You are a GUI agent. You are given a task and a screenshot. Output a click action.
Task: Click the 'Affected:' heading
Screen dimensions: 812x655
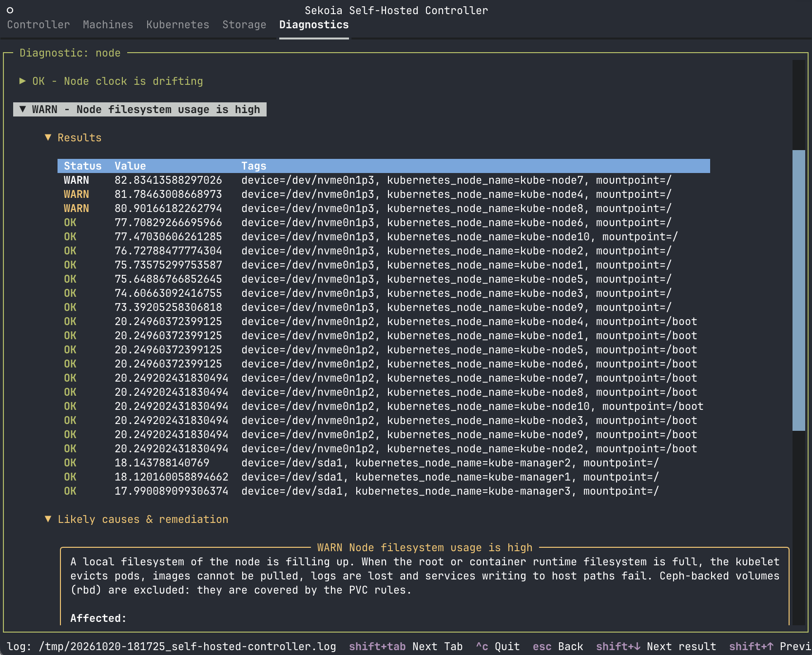[x=98, y=618]
